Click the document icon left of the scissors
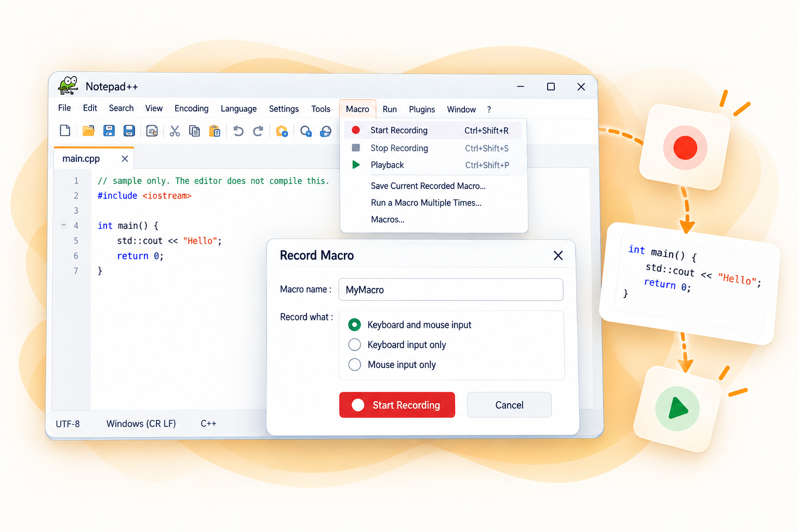Image resolution: width=798 pixels, height=532 pixels. pos(152,130)
